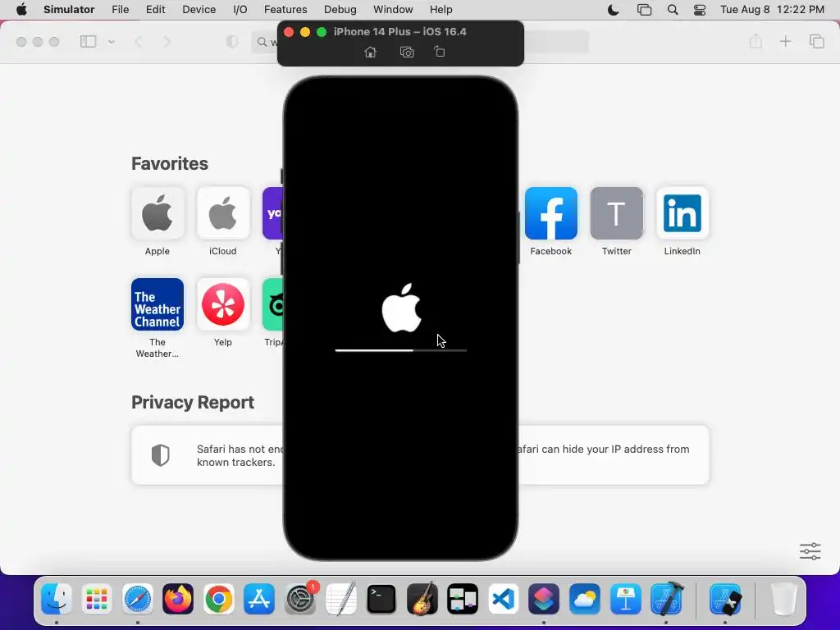Open App Store from the Dock
840x630 pixels.
pyautogui.click(x=259, y=598)
